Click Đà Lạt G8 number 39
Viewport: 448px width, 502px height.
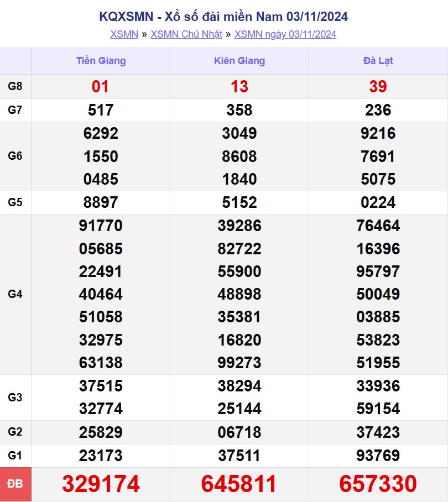tap(378, 87)
